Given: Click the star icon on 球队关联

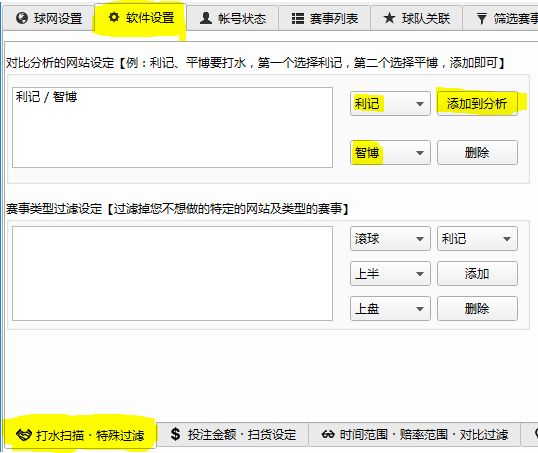Looking at the screenshot, I should pos(389,18).
